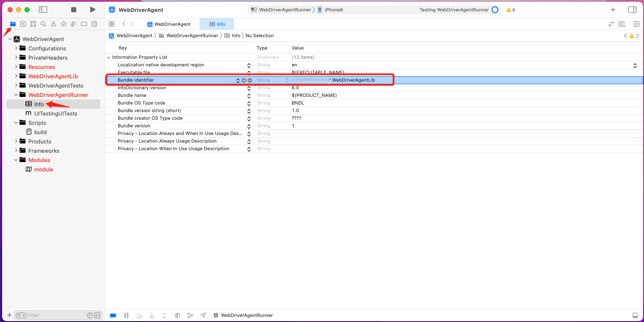Image resolution: width=644 pixels, height=322 pixels.
Task: Click the Bundle name value $(PRODUCT_NAME)
Action: 314,95
